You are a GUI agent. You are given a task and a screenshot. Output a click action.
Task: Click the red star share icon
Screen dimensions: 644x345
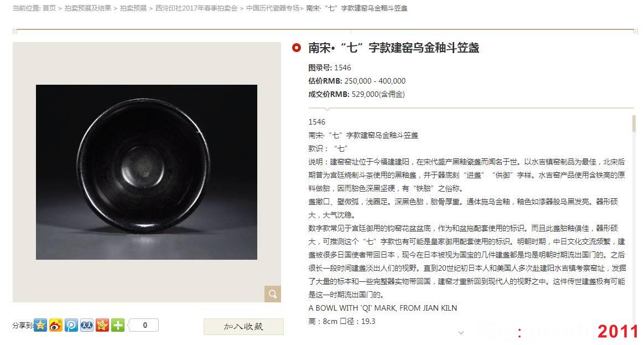(102, 326)
